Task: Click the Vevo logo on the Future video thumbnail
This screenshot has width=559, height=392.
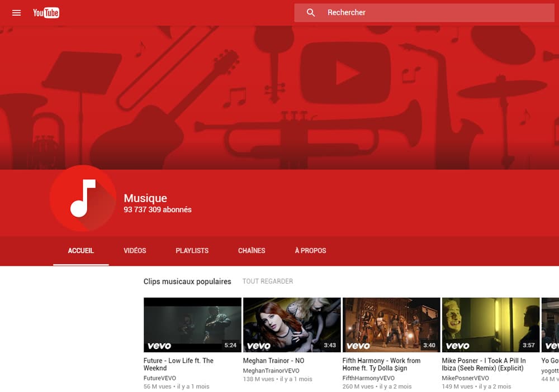Action: (159, 345)
